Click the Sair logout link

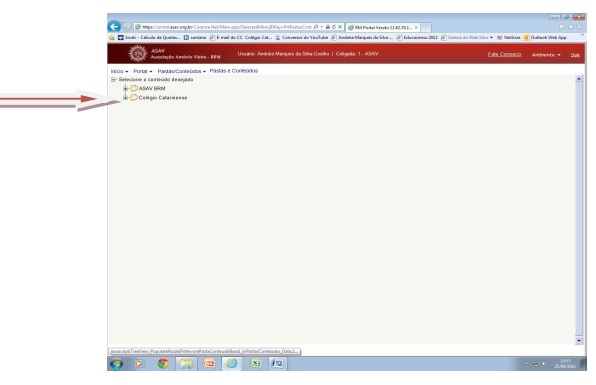coord(575,55)
